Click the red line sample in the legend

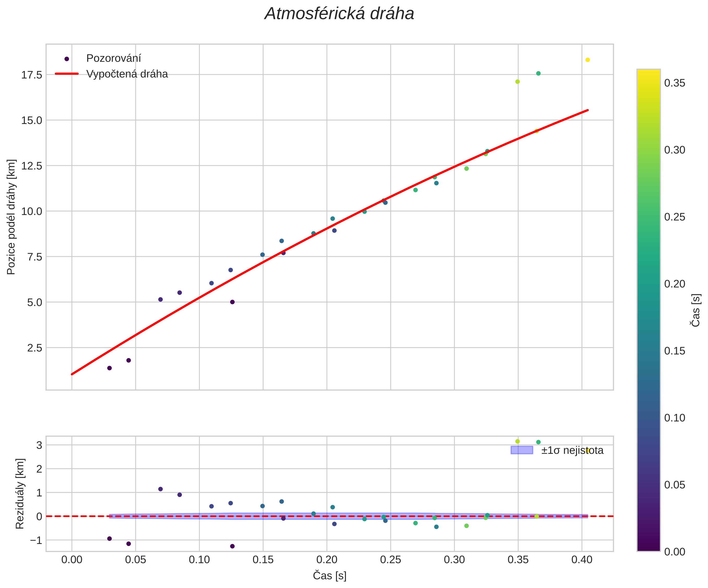[x=67, y=74]
